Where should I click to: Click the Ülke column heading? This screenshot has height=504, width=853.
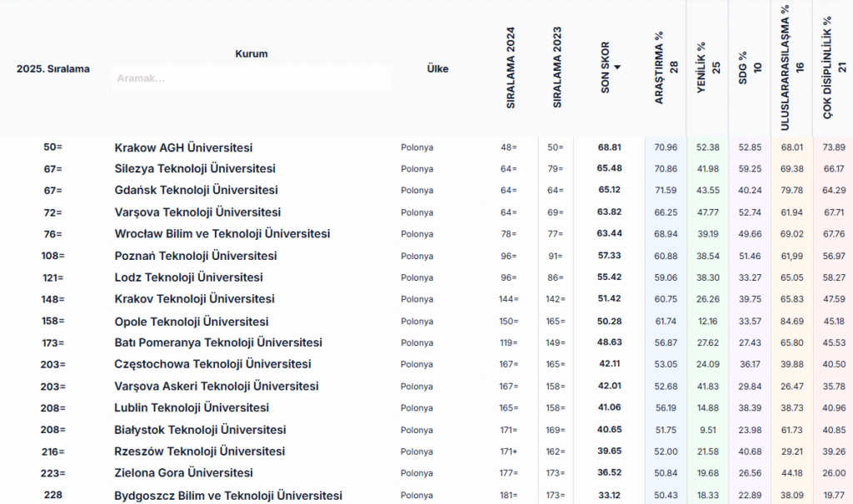coord(437,69)
